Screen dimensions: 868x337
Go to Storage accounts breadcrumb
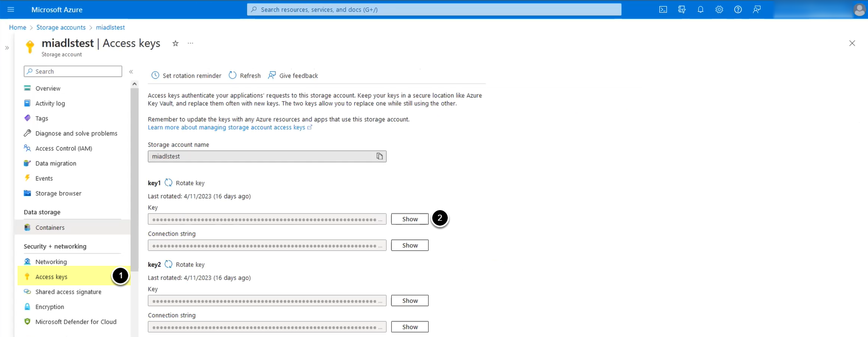point(61,28)
